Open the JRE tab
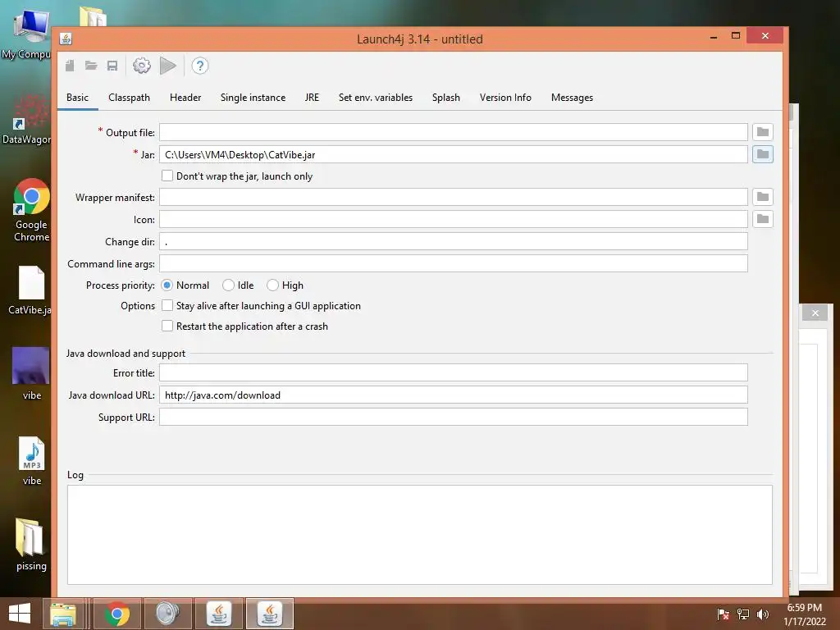 tap(312, 98)
